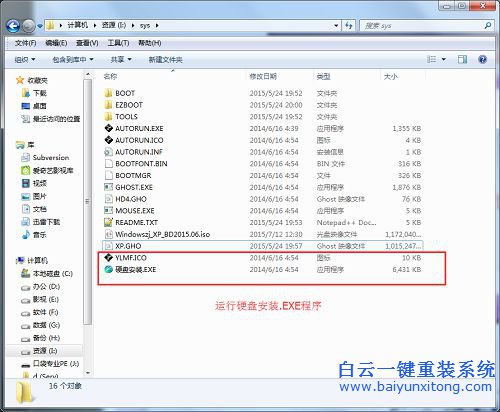Expand the 组织 dropdown
Screen dimensions: 500x412
coord(25,60)
